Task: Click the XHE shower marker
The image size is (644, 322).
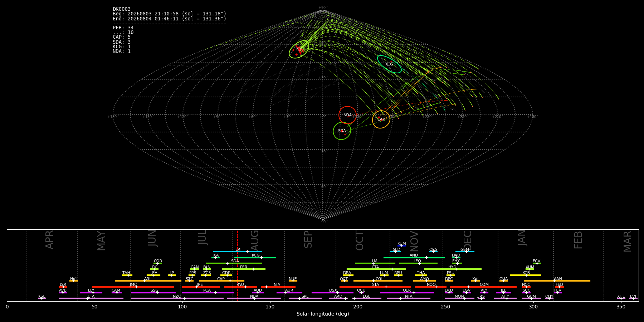Action: (621, 298)
